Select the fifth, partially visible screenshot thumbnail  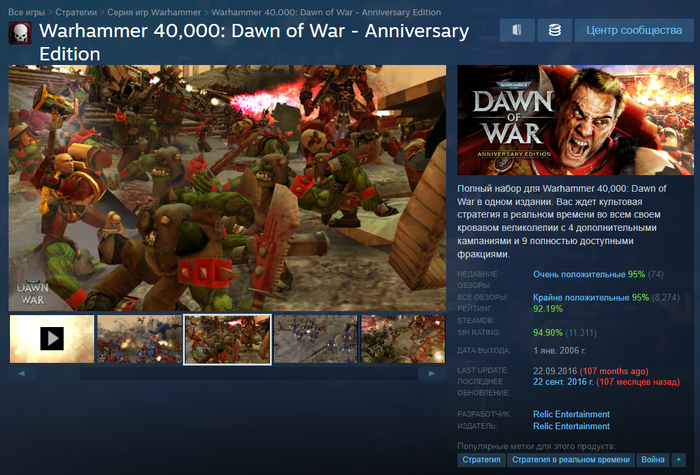pos(402,339)
